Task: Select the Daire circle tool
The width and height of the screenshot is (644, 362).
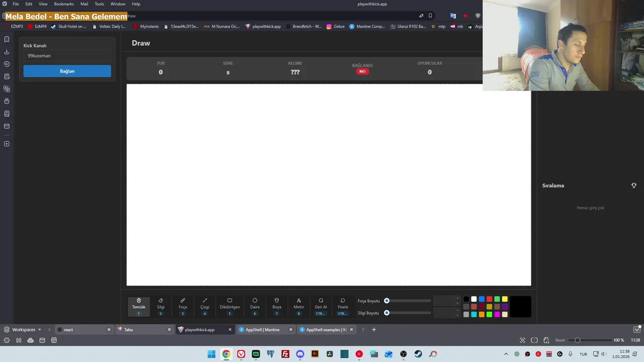Action: pos(255,307)
